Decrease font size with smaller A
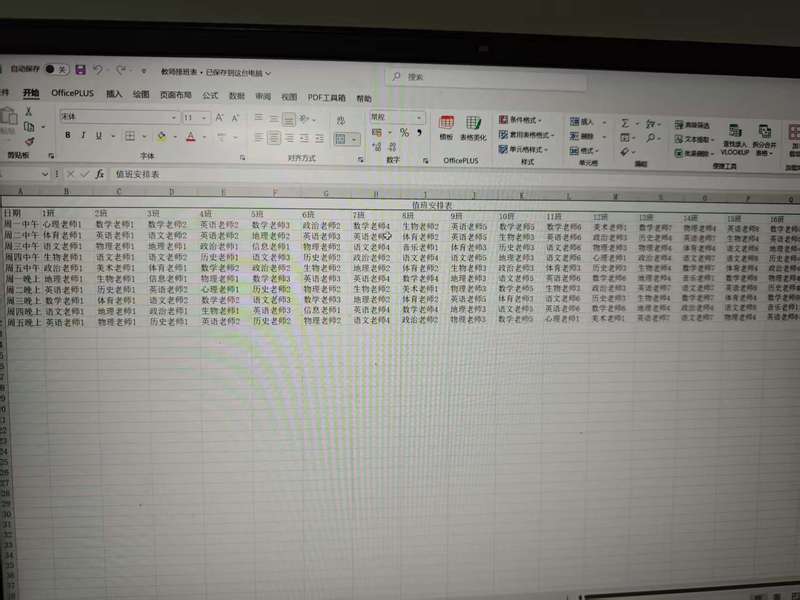 (x=235, y=118)
